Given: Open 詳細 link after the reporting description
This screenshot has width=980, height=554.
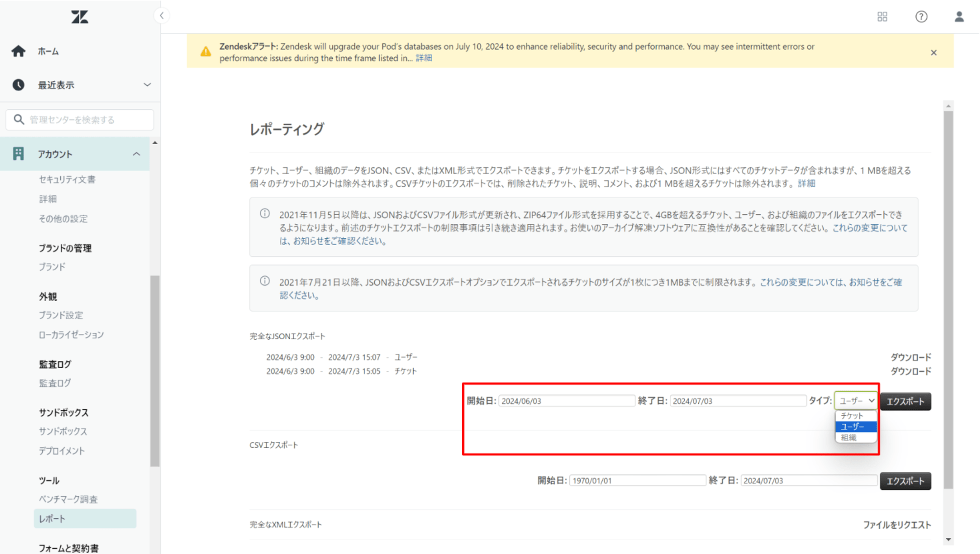Looking at the screenshot, I should point(807,183).
